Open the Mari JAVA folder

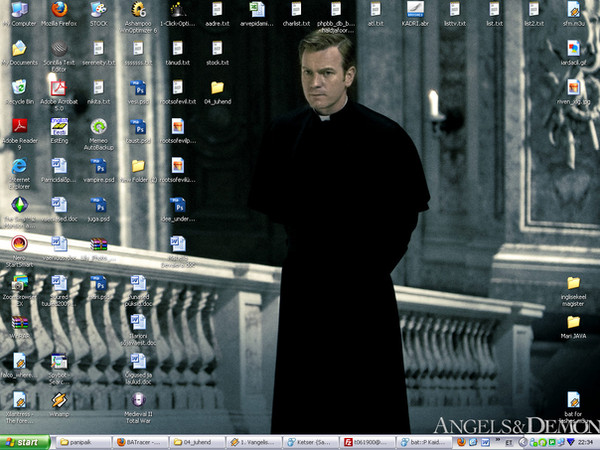click(x=573, y=322)
